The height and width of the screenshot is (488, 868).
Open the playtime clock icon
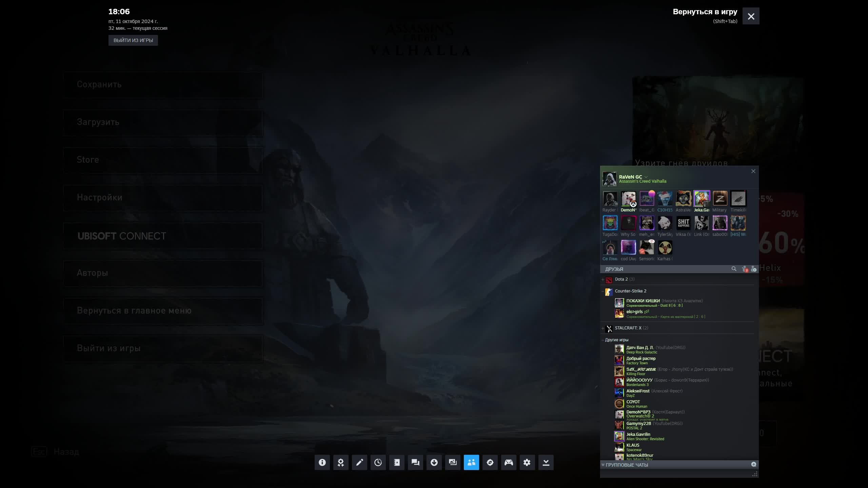[378, 463]
